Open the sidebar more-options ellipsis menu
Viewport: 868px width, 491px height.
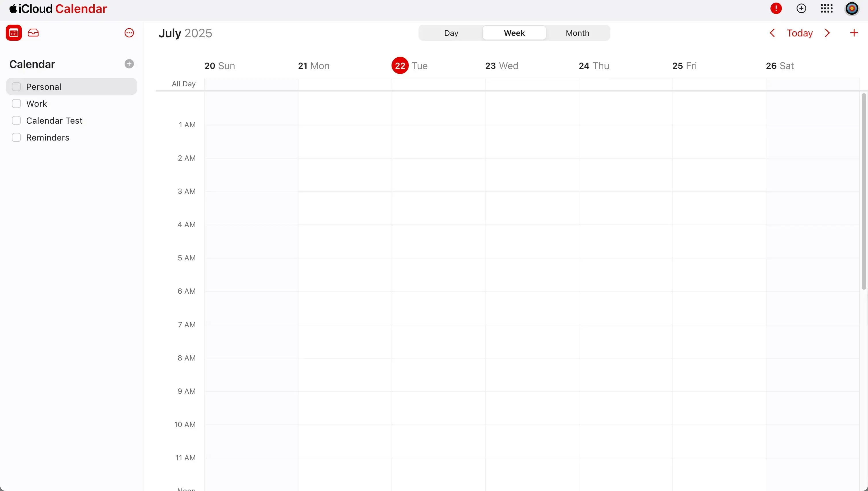129,33
